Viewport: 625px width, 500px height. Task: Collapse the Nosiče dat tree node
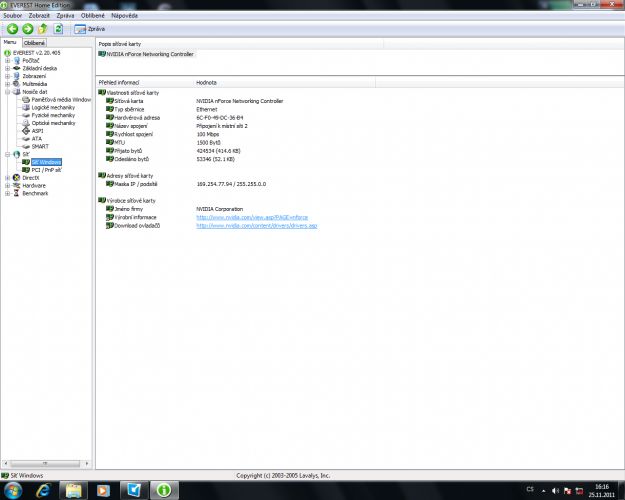click(7, 92)
